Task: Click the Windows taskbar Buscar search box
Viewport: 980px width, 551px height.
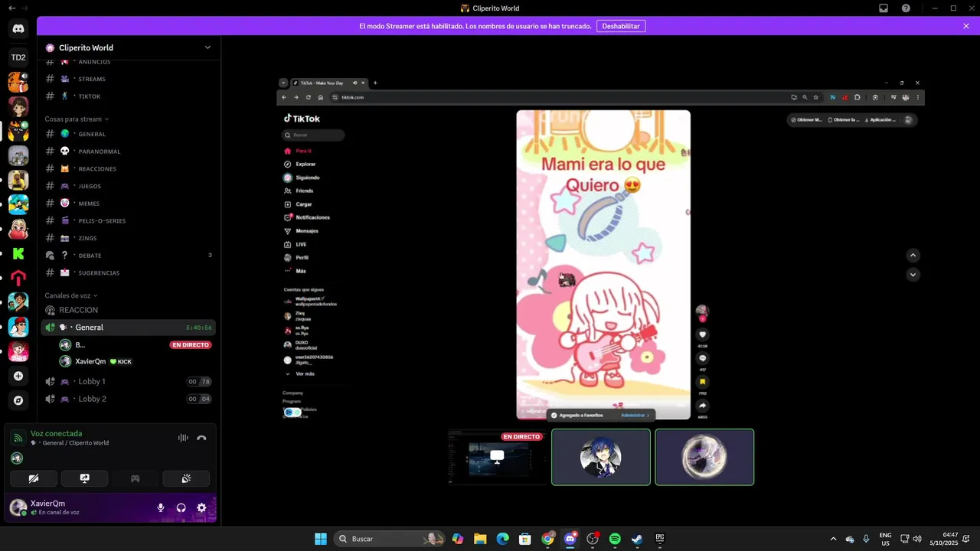Action: [391, 539]
